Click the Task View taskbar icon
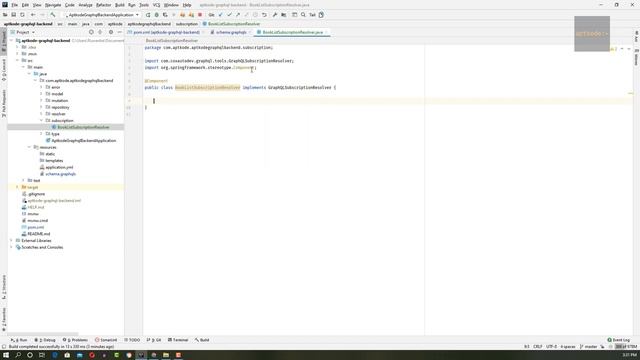 [x=42, y=355]
